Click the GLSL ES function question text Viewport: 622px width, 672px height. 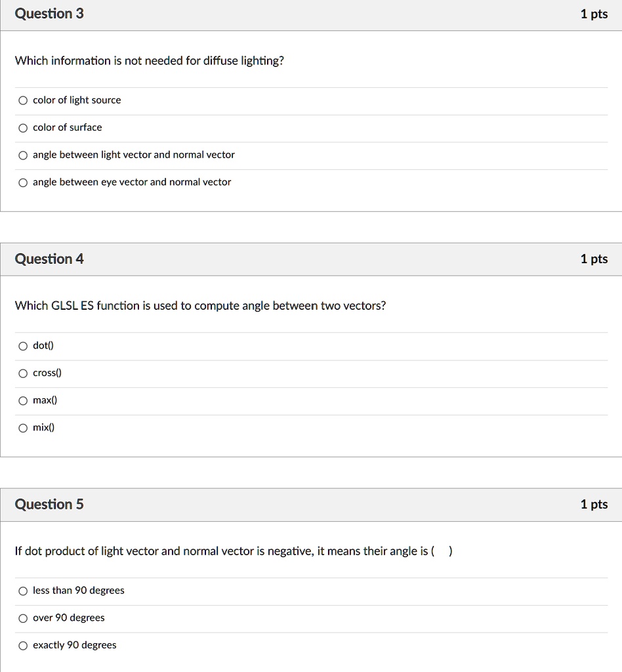click(x=200, y=305)
